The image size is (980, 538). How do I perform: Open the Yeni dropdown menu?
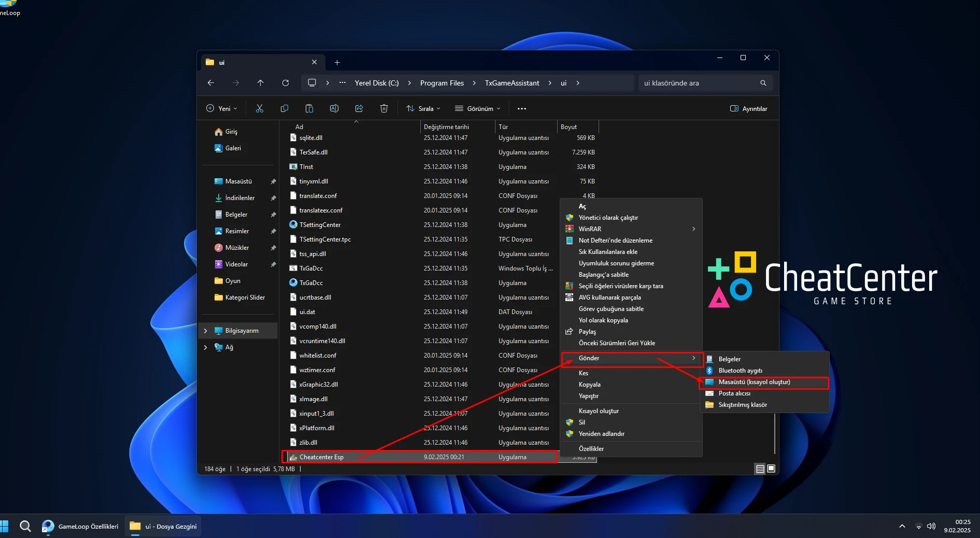click(x=222, y=109)
